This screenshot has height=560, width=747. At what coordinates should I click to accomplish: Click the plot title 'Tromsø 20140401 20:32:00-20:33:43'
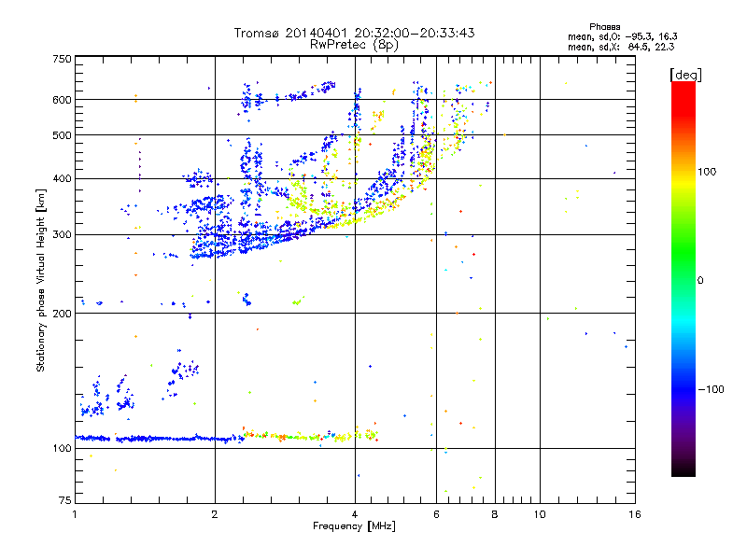354,33
